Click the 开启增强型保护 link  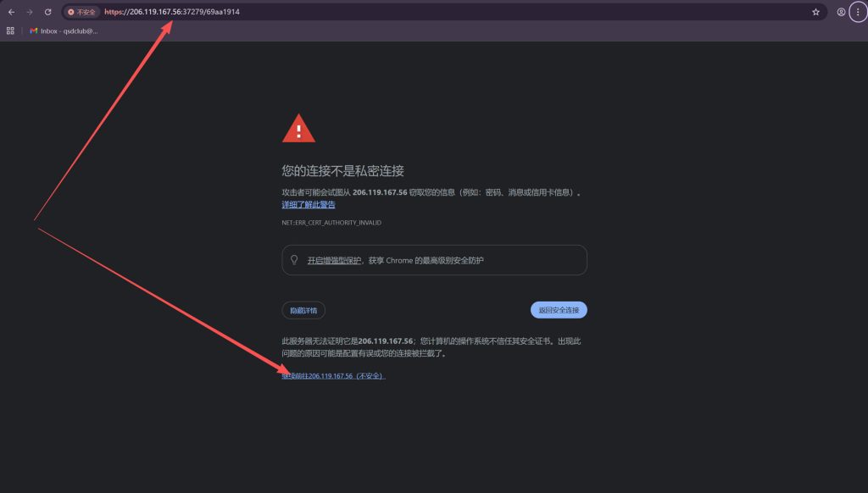click(334, 260)
